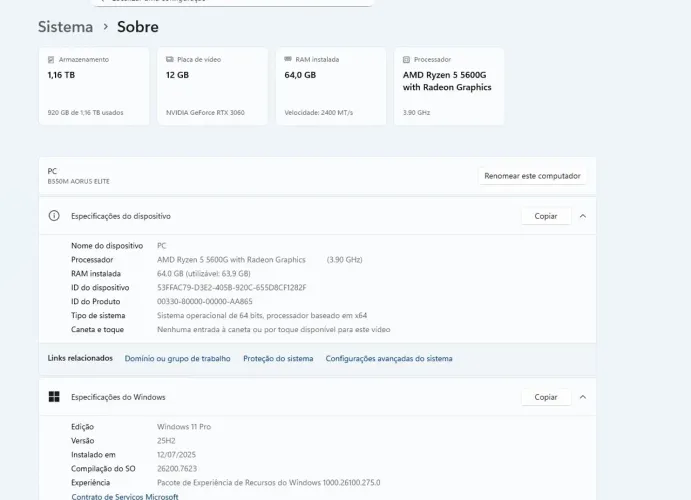Open Configurações avançadas do sistema link
This screenshot has width=691, height=500.
(x=389, y=358)
